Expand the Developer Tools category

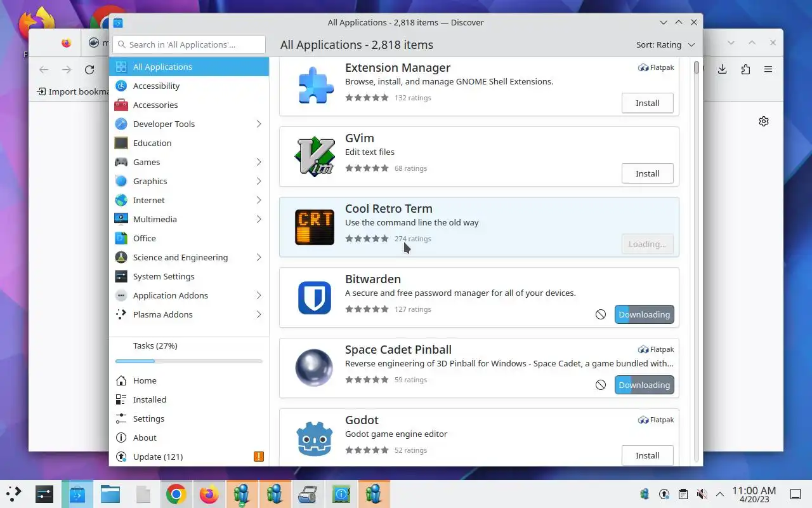[259, 124]
